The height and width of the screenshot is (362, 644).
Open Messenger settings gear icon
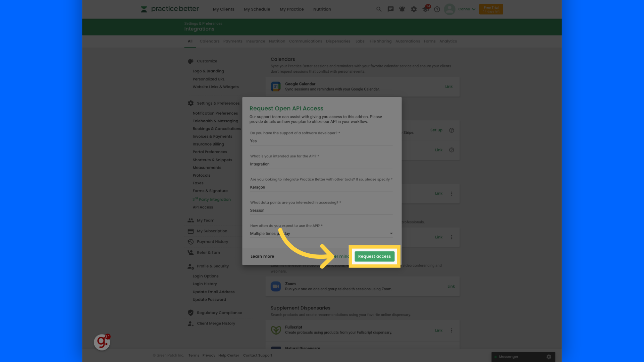pyautogui.click(x=549, y=357)
